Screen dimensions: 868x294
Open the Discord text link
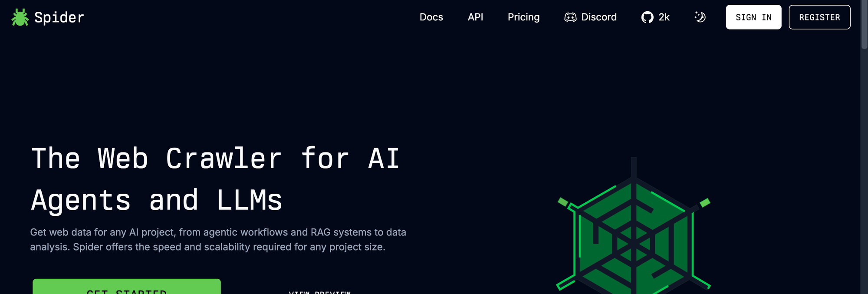[x=598, y=17]
